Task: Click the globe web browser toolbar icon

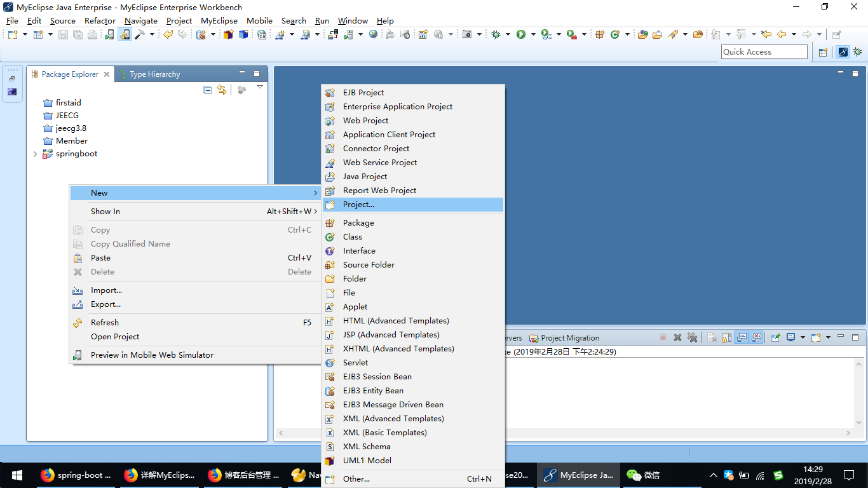Action: (373, 34)
